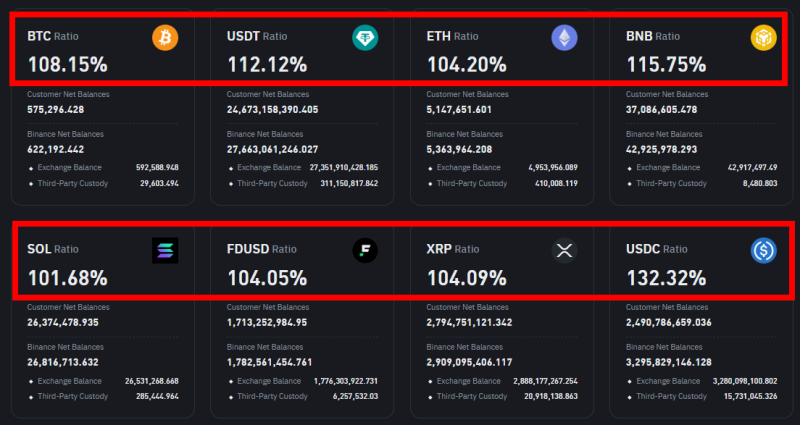Select the ETH Ratio card title
Image resolution: width=800 pixels, height=425 pixels.
[x=453, y=36]
